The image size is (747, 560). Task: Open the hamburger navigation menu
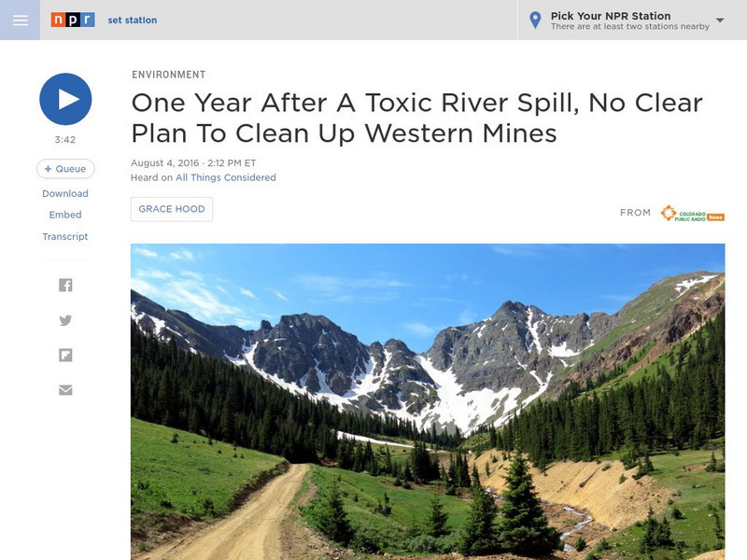coord(20,20)
